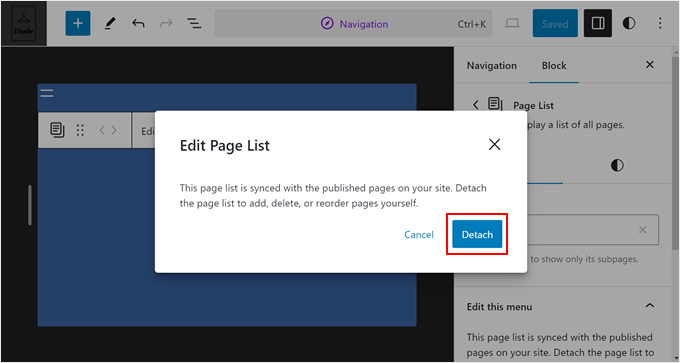Switch to the Block sidebar tab
The width and height of the screenshot is (680, 363).
(x=554, y=65)
